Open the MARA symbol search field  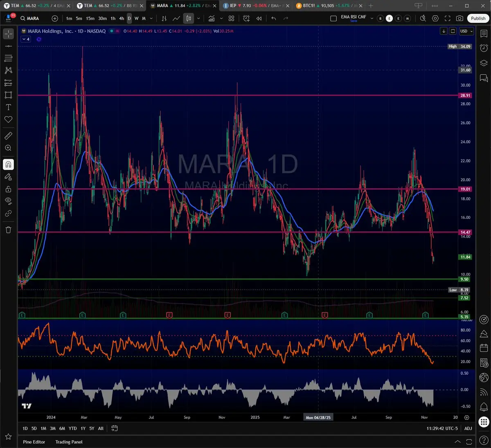click(33, 18)
